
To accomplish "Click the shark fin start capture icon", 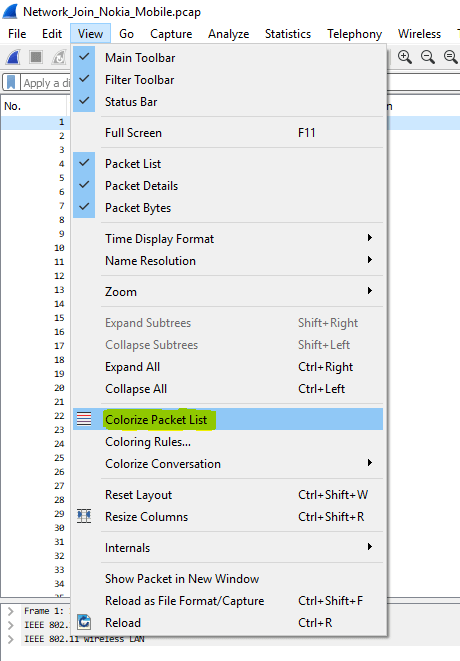I will click(13, 57).
